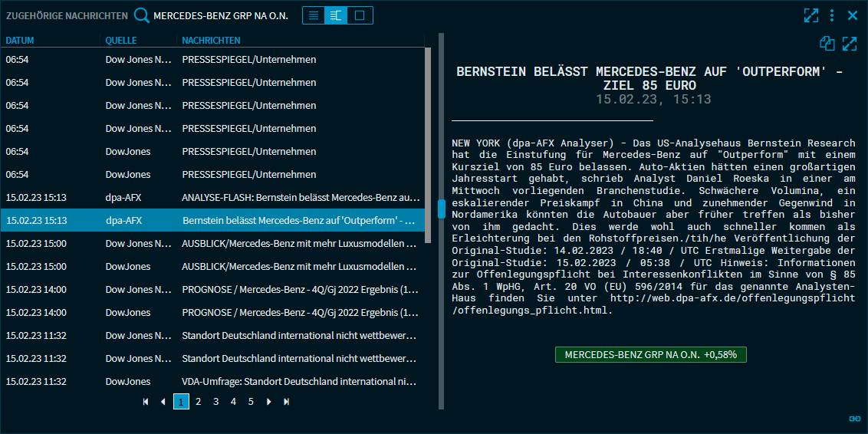Click the pane divider slider handle
The width and height of the screenshot is (868, 434).
pos(442,209)
